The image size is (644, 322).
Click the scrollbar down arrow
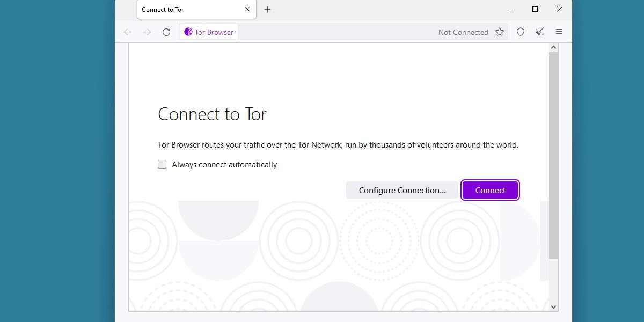[554, 307]
